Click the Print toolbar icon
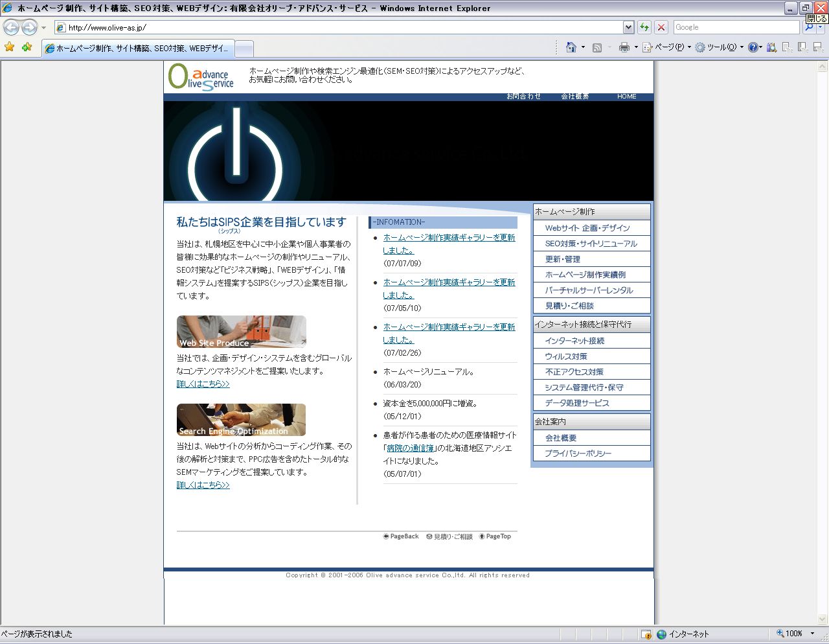Image resolution: width=829 pixels, height=644 pixels. click(x=624, y=47)
